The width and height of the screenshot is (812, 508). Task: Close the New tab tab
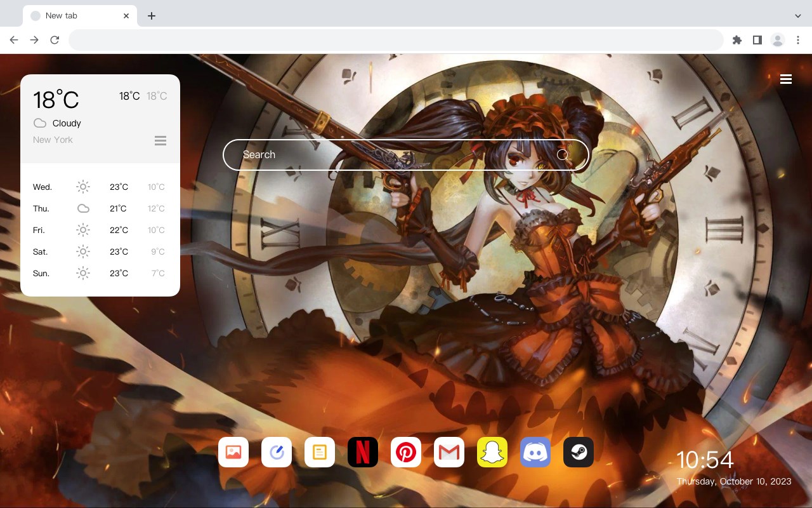[126, 16]
